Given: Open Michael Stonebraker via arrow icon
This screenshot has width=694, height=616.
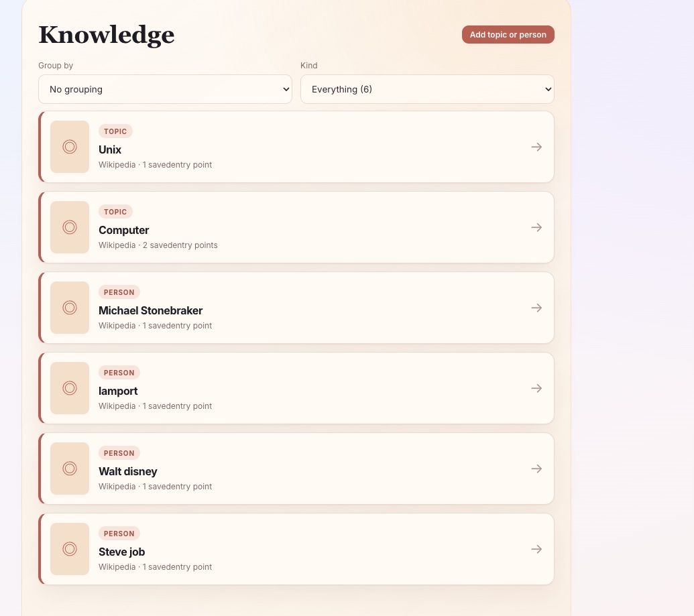Looking at the screenshot, I should tap(536, 308).
